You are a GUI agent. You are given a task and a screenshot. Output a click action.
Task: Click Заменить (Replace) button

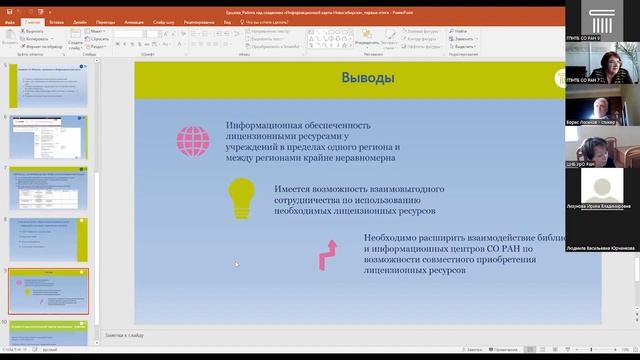click(x=461, y=39)
